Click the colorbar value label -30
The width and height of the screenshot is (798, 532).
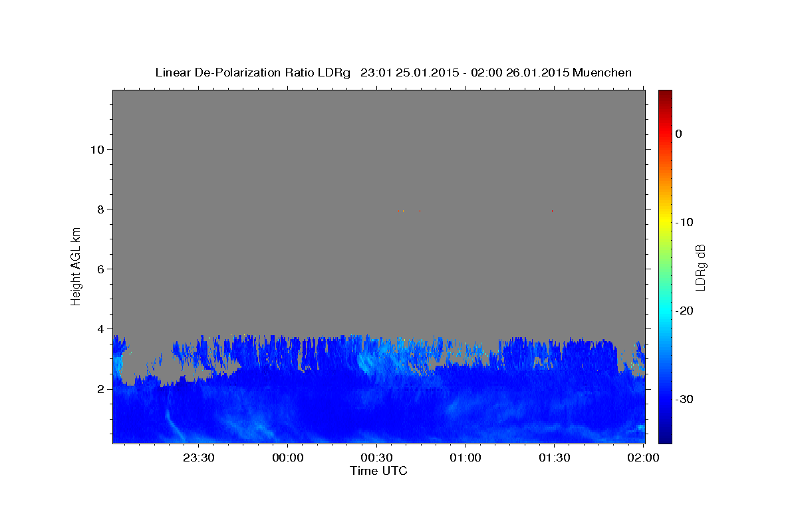[x=684, y=399]
